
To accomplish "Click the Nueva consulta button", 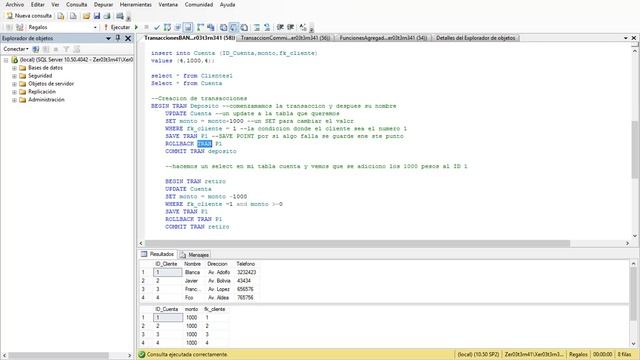I will coord(29,16).
